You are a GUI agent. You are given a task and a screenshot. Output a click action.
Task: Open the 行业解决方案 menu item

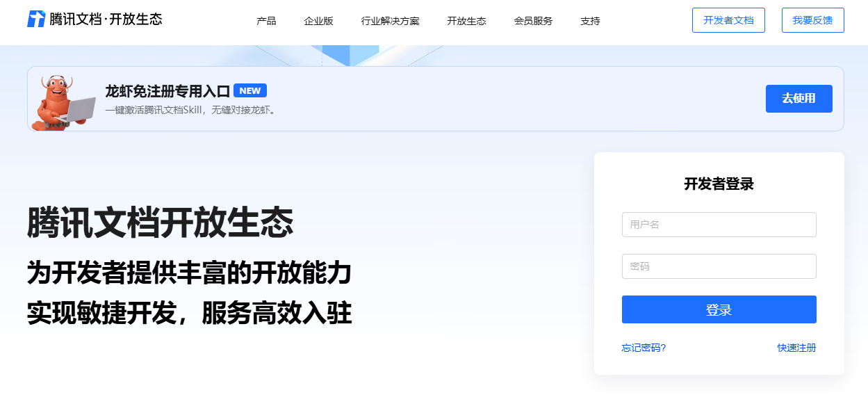point(390,21)
